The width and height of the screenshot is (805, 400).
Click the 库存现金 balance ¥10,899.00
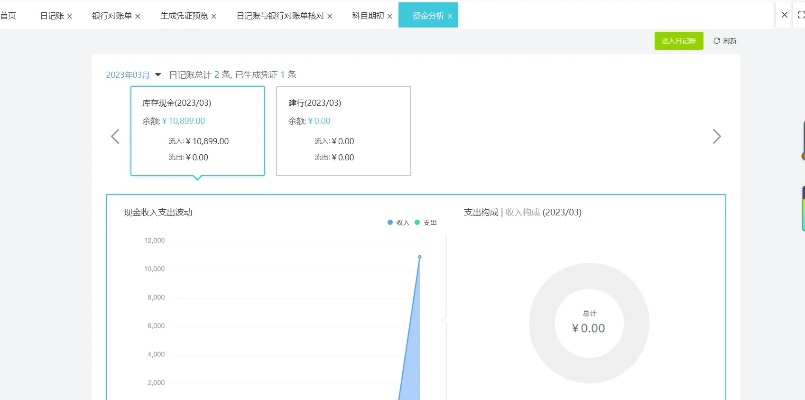pos(184,121)
